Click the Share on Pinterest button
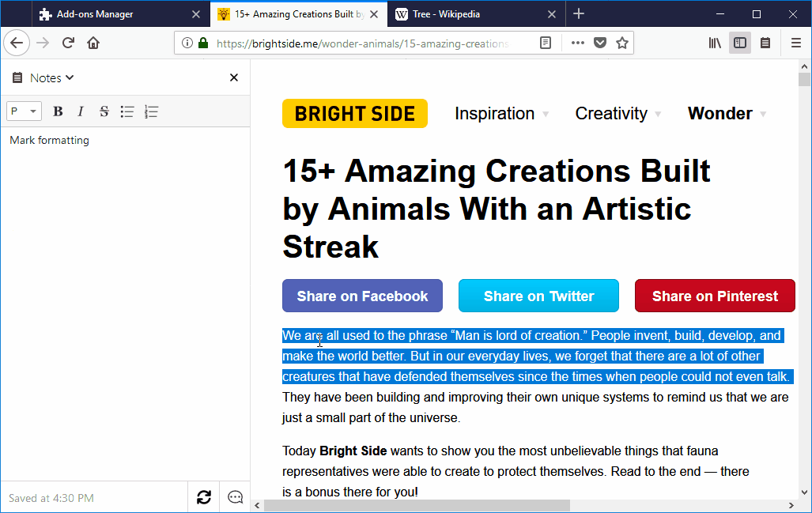 [715, 296]
